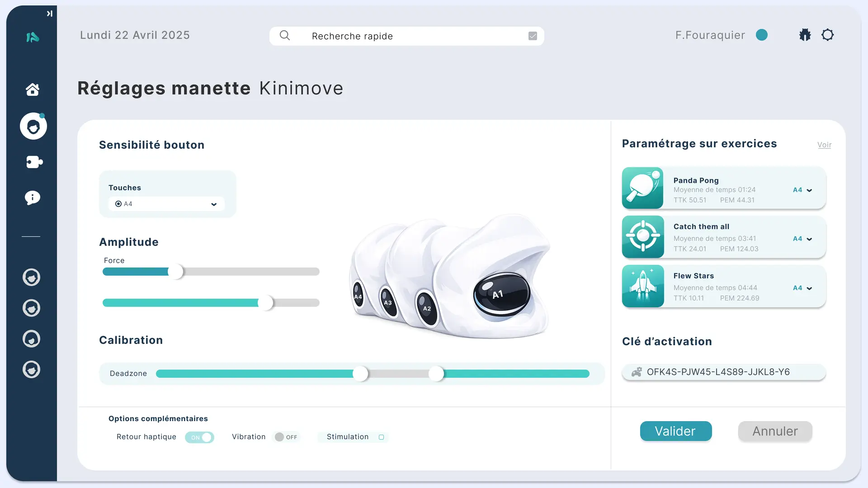Click the bug report icon in header
The width and height of the screenshot is (868, 488).
click(805, 35)
